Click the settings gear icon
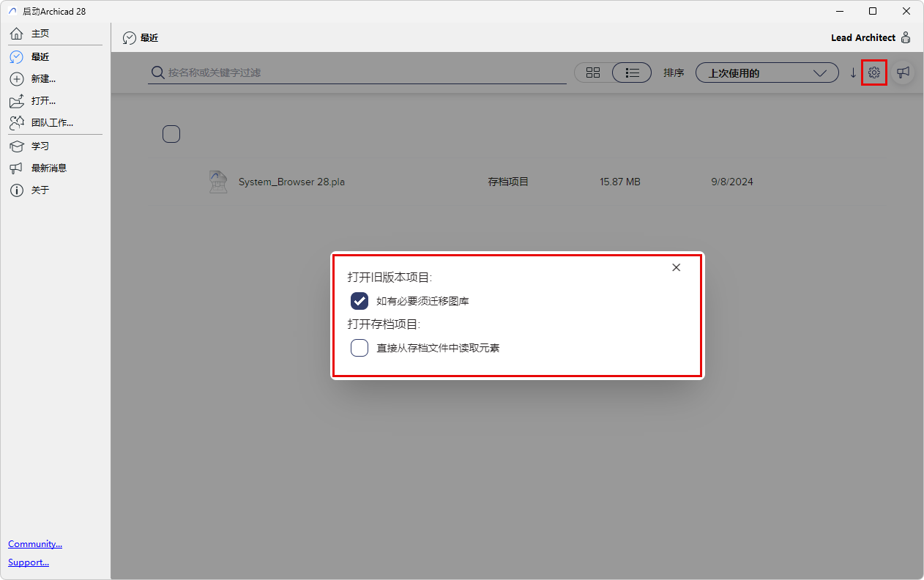924x580 pixels. (874, 72)
